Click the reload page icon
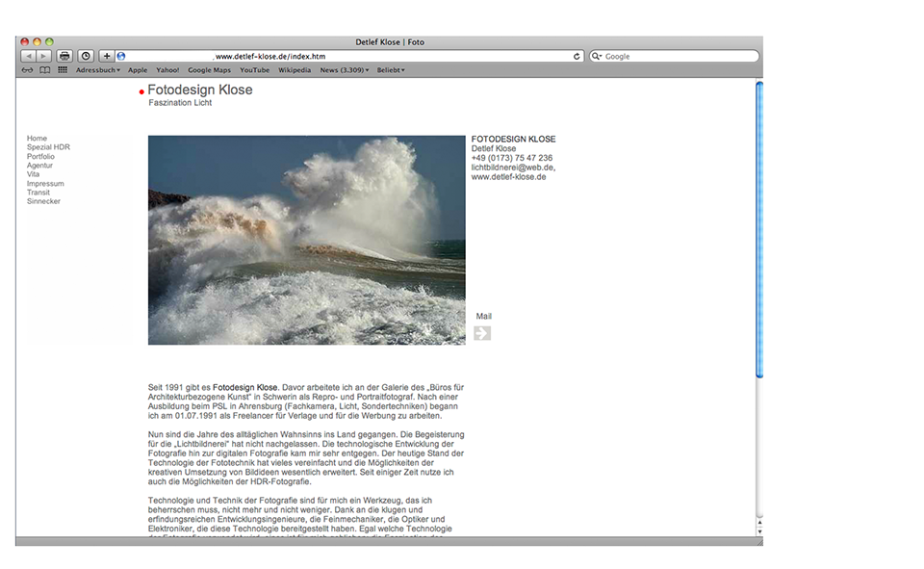Screen dimensions: 924x569 [x=577, y=56]
